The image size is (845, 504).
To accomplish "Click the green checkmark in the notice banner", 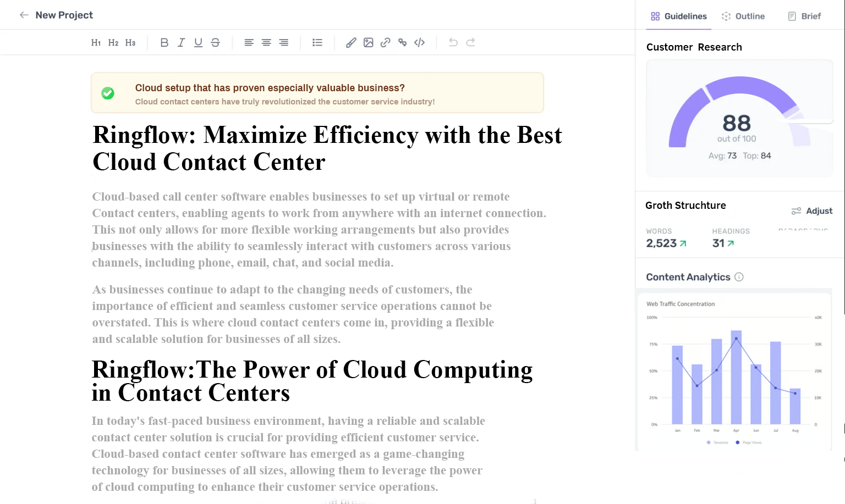I will click(x=108, y=93).
